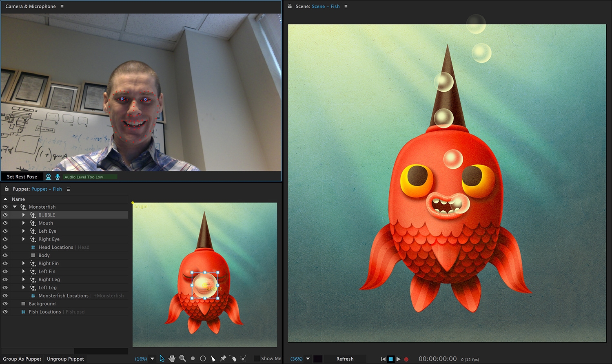Viewport: 612px width, 364px height.
Task: Click the Set Rest Pose button
Action: click(22, 177)
